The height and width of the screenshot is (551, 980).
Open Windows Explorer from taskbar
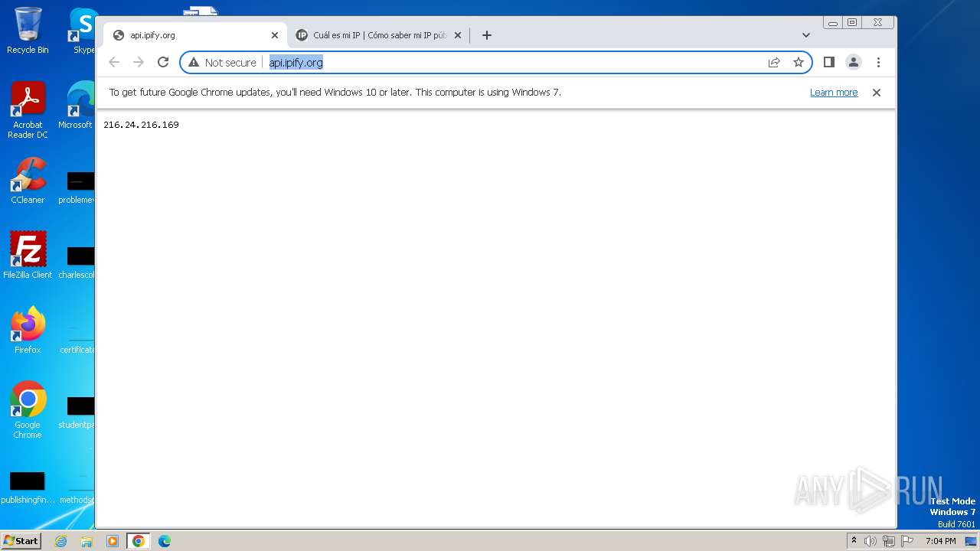tap(87, 541)
